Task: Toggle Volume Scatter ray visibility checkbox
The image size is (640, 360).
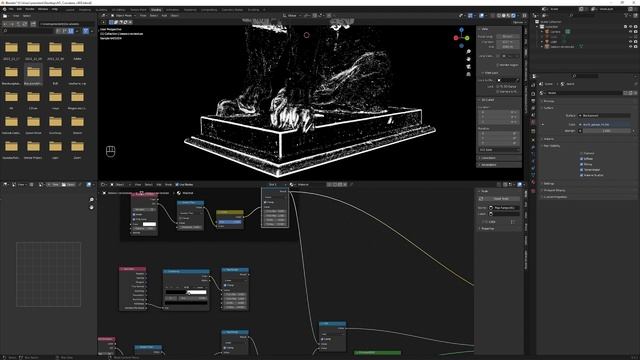Action: [582, 175]
